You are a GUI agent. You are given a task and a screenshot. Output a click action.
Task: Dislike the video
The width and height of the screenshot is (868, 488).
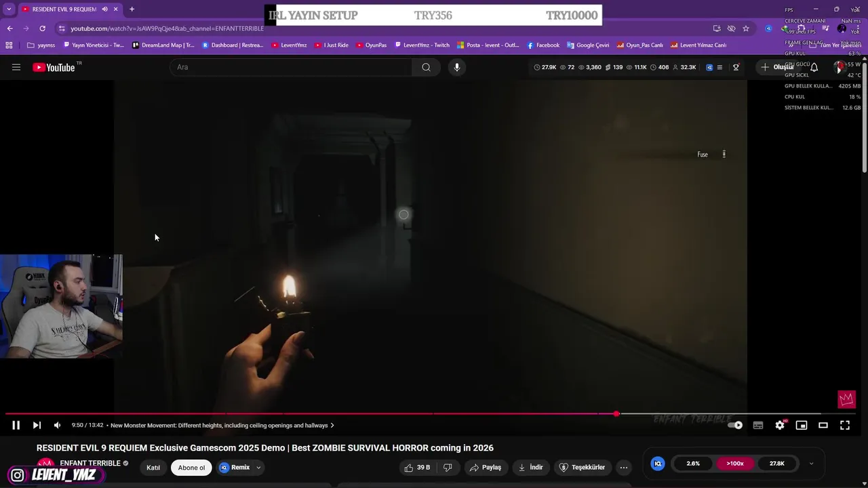(x=448, y=468)
